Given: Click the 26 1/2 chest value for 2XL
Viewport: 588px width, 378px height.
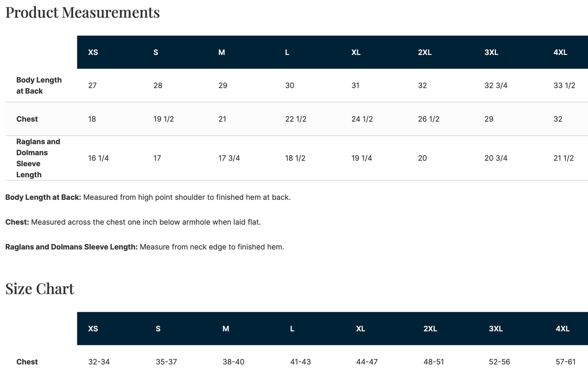Looking at the screenshot, I should pos(429,119).
